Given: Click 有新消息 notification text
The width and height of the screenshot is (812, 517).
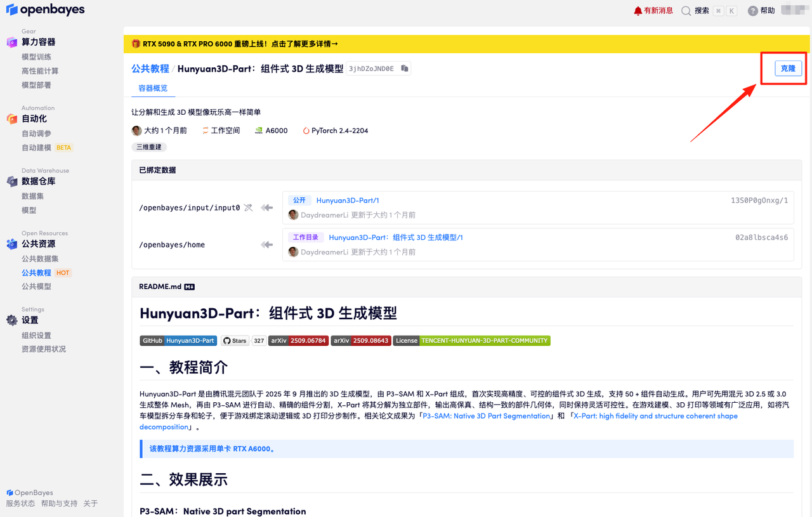Looking at the screenshot, I should 658,11.
